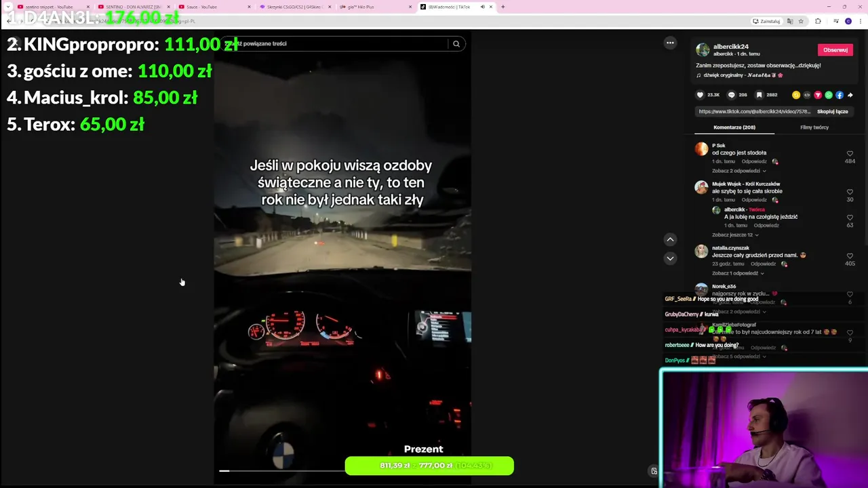Expand 'Zobacz 1 odpowiedź' under natalia.czynszak
Image resolution: width=868 pixels, height=488 pixels.
[738, 273]
